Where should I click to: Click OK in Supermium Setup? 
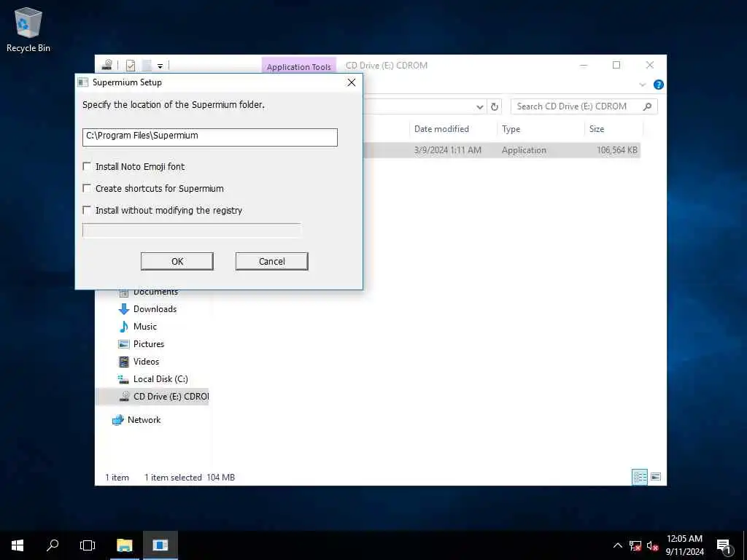tap(177, 262)
